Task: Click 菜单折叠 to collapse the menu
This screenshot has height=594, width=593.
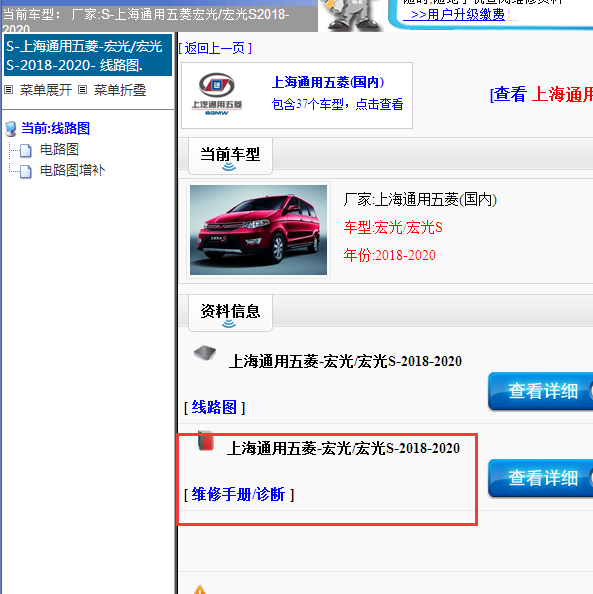Action: coord(120,90)
